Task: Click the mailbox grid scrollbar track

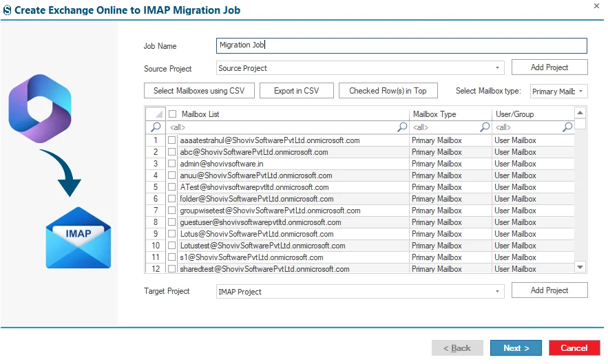Action: (x=580, y=194)
